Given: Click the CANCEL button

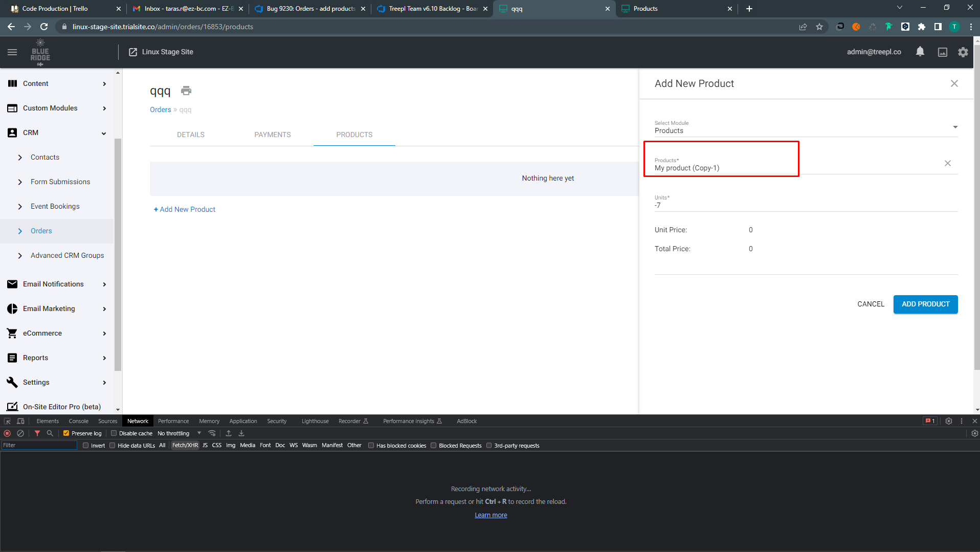Looking at the screenshot, I should [871, 304].
